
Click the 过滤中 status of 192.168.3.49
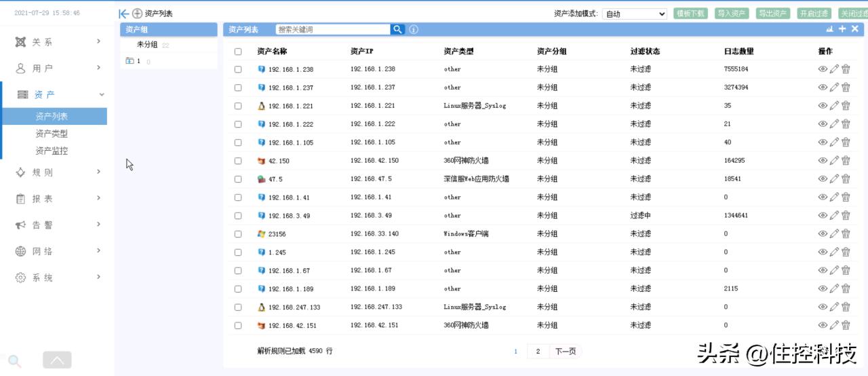[640, 215]
